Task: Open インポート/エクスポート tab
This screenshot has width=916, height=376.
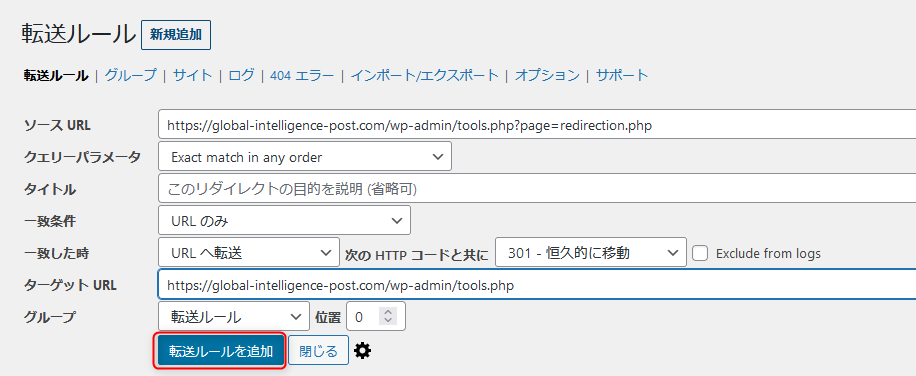Action: 425,75
